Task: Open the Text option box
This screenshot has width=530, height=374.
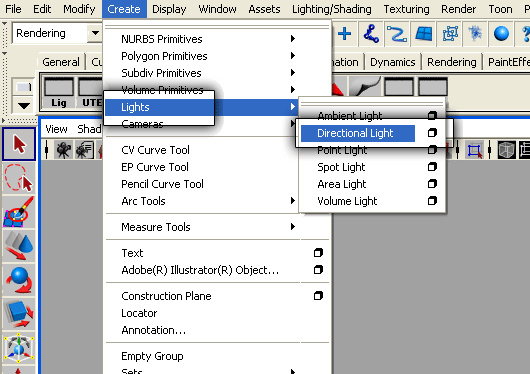Action: point(318,253)
